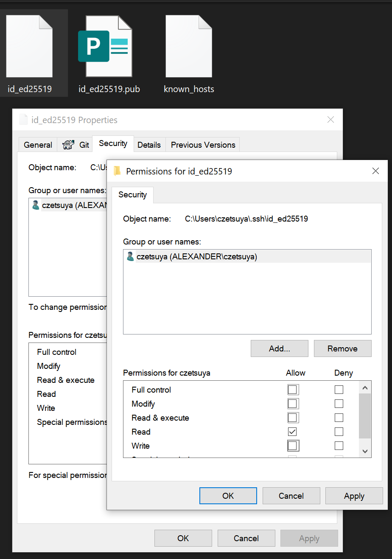Click the Add button to add a user

279,348
